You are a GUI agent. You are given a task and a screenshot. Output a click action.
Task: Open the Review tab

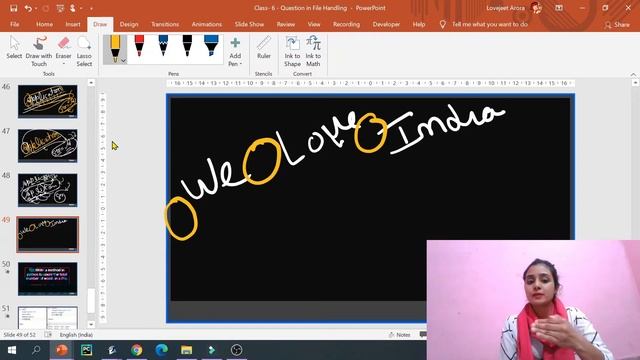point(286,24)
